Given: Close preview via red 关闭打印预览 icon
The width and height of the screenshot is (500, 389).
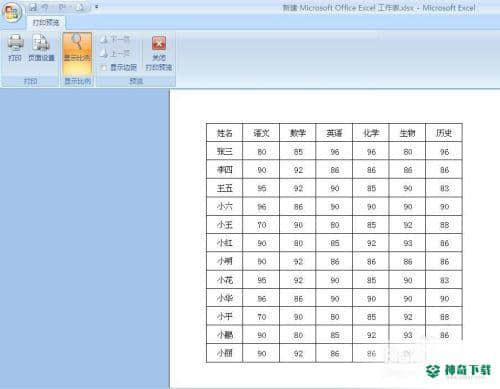Looking at the screenshot, I should click(159, 53).
